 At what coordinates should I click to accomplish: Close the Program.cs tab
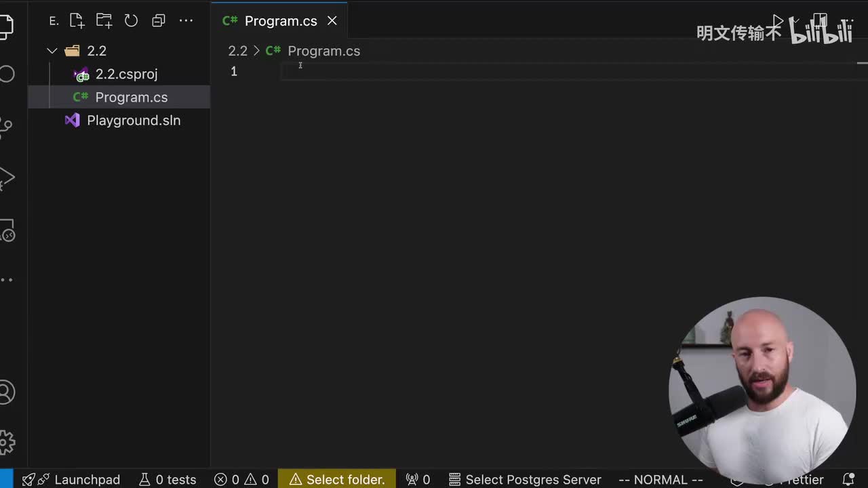pos(332,21)
